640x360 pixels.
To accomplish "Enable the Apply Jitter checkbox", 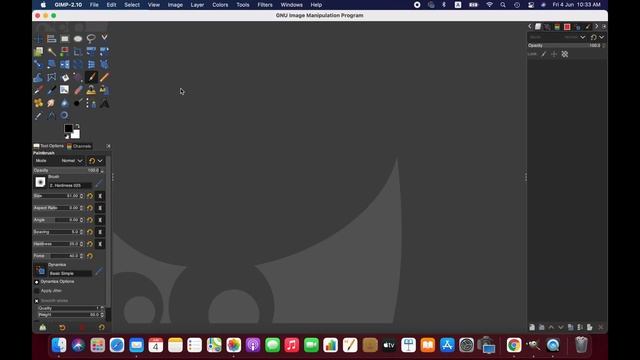I will point(37,291).
